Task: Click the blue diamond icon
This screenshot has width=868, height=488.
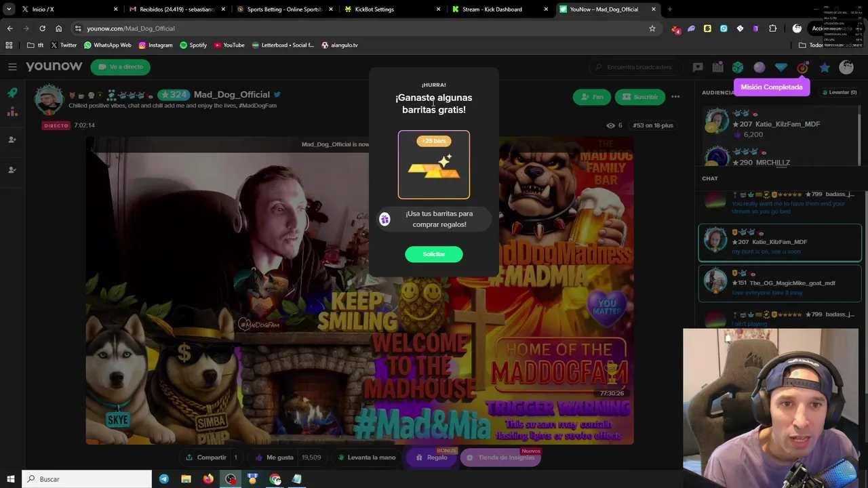Action: click(x=781, y=67)
